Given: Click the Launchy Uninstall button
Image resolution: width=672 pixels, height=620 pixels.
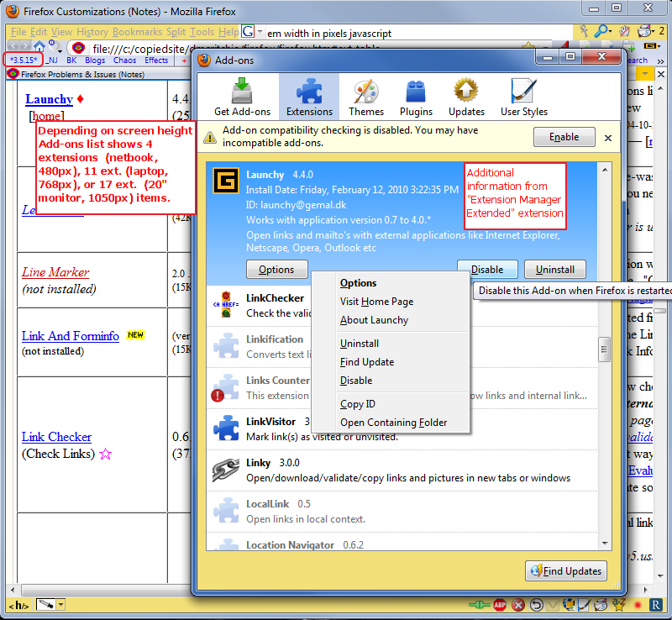Looking at the screenshot, I should click(x=555, y=270).
